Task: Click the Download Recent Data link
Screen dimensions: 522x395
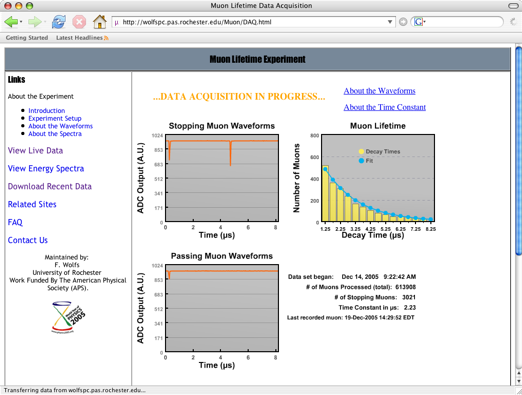Action: [x=50, y=186]
